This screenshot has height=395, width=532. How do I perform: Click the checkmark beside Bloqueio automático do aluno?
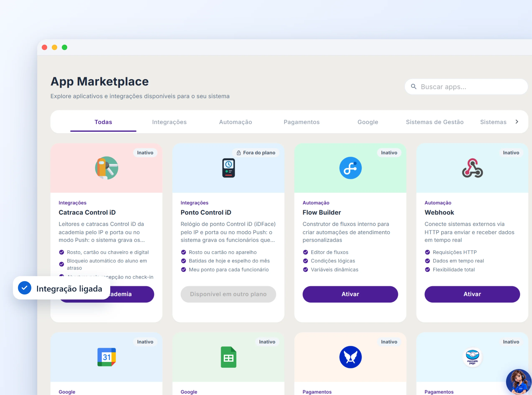tap(62, 264)
